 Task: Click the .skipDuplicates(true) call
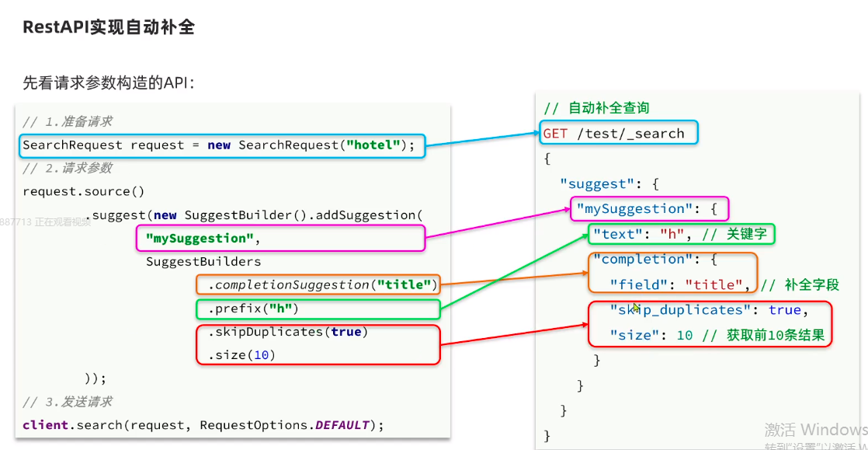pos(288,333)
